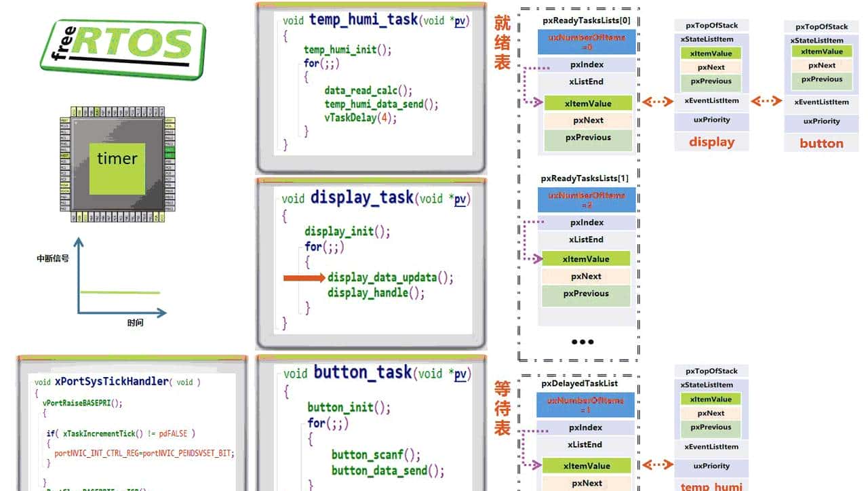Toggle the uxNumberOfItems=1 field in pxDelayedTaskList
Screen dimensions: 868x491
586,405
